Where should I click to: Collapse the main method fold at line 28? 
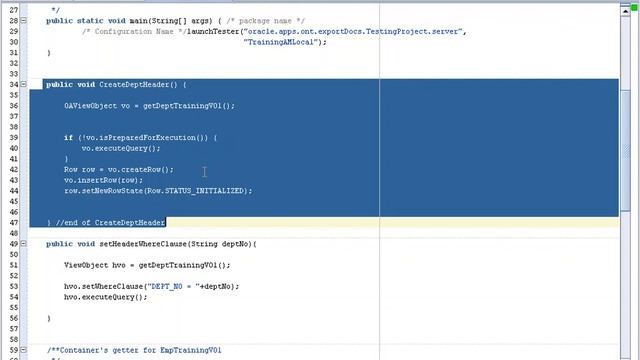click(x=24, y=20)
